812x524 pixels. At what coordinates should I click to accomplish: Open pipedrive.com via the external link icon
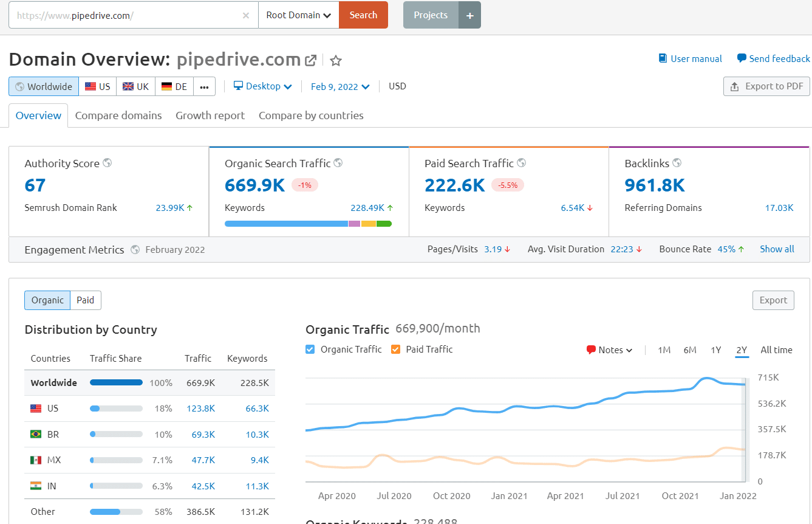pos(310,60)
